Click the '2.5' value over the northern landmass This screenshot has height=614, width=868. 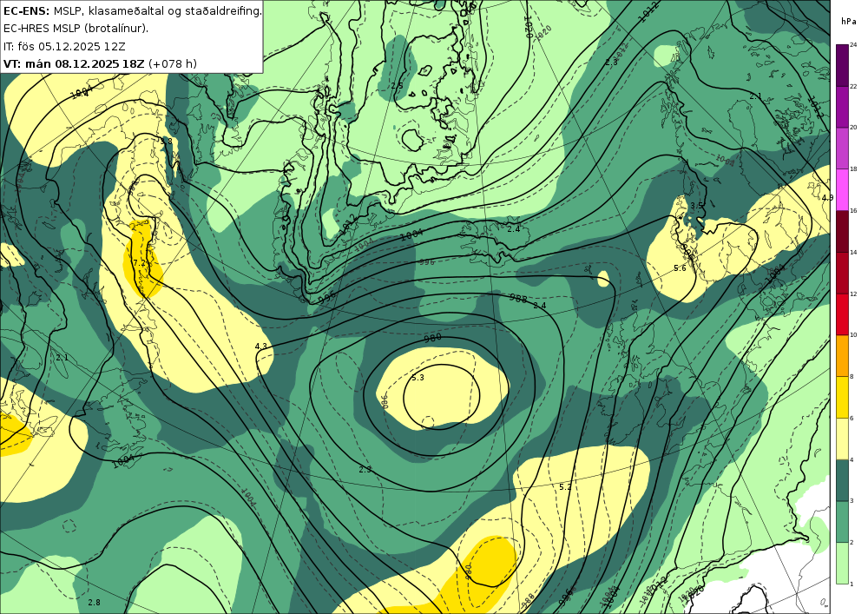[x=397, y=85]
